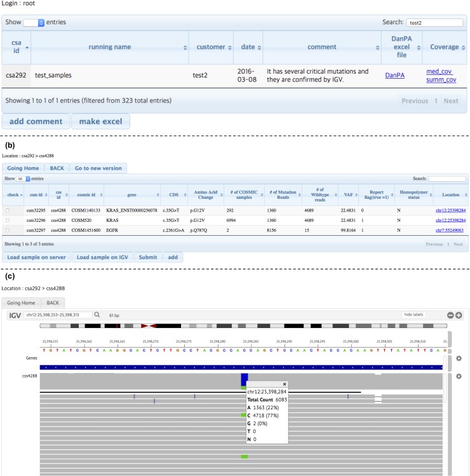The width and height of the screenshot is (470, 476).
Task: Open the Genes track gear settings
Action: (x=458, y=358)
